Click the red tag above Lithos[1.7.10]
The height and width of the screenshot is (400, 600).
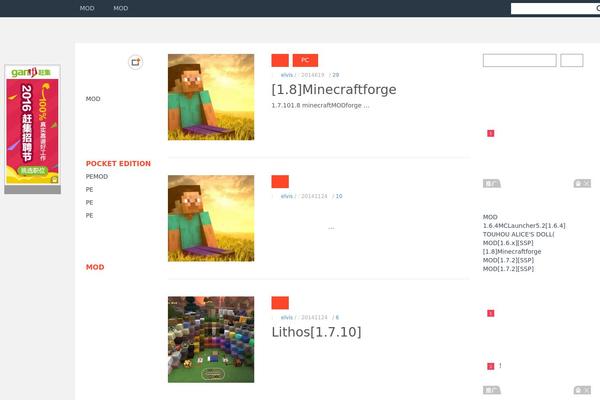(280, 303)
